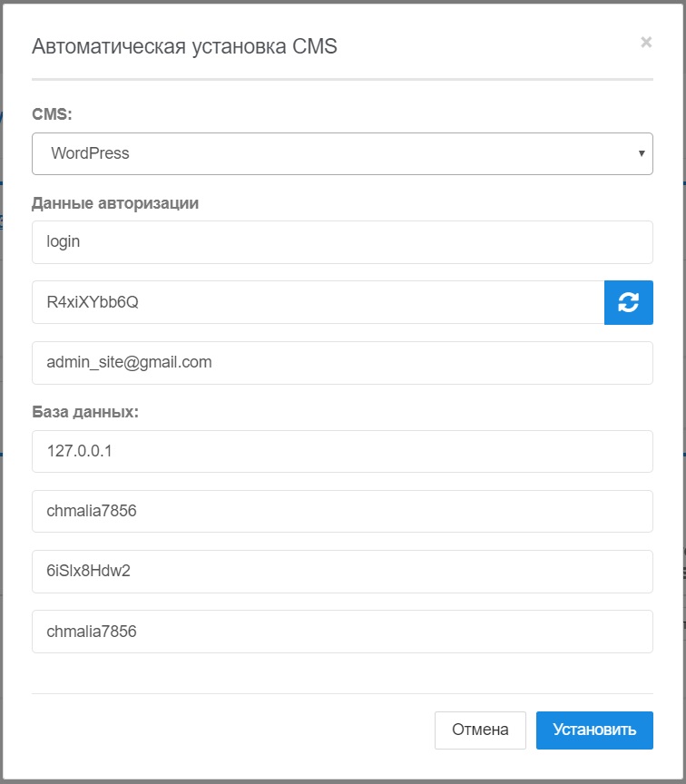Click the divider line above the Отмена button
686x784 pixels.
(342, 694)
